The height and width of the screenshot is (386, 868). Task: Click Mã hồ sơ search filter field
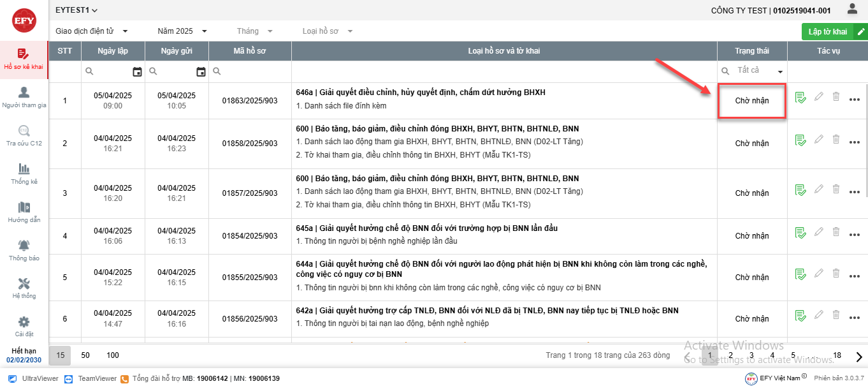point(255,71)
